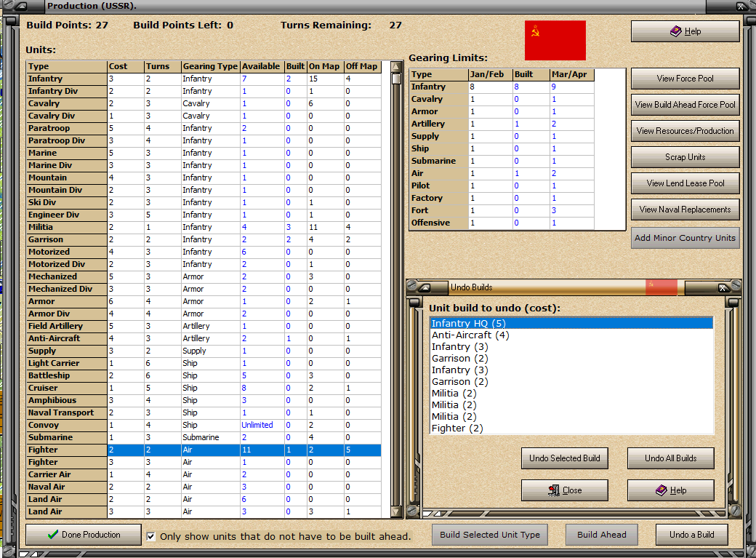The image size is (756, 558).
Task: Select the Engineer Div unit row
Action: (x=204, y=215)
